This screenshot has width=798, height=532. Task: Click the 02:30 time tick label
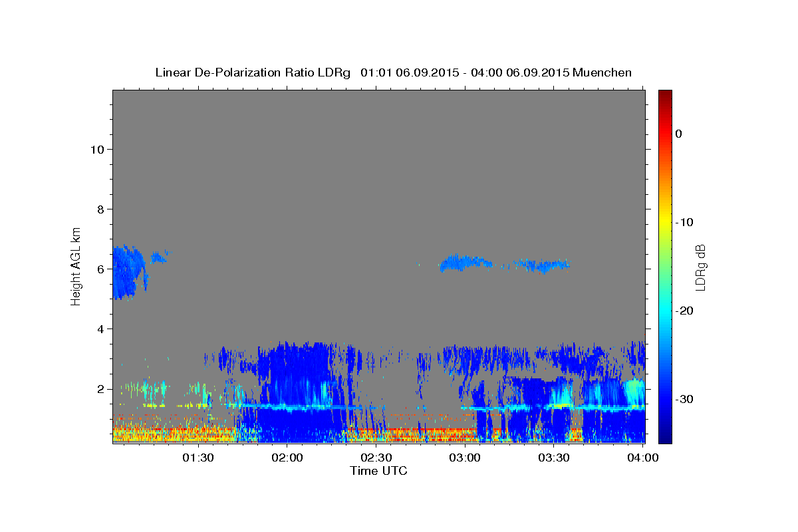click(x=376, y=458)
